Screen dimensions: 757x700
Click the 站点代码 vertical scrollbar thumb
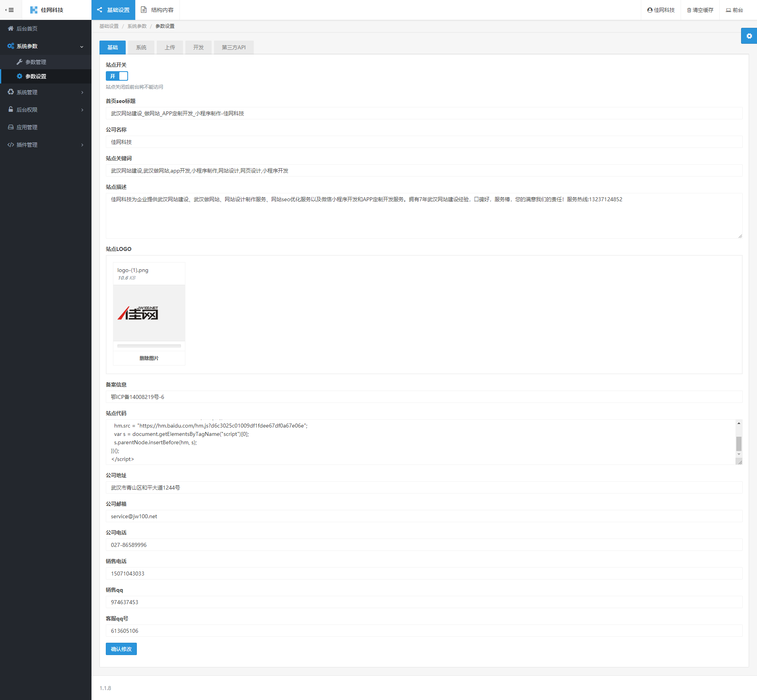point(739,443)
